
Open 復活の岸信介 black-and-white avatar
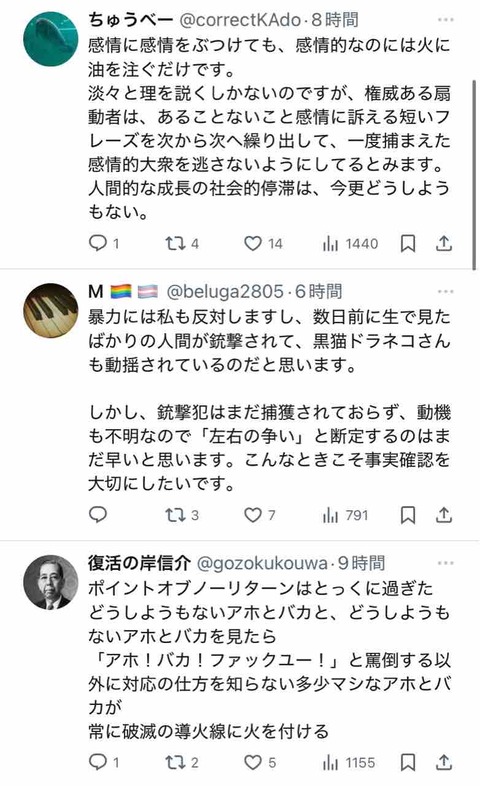coord(51,582)
